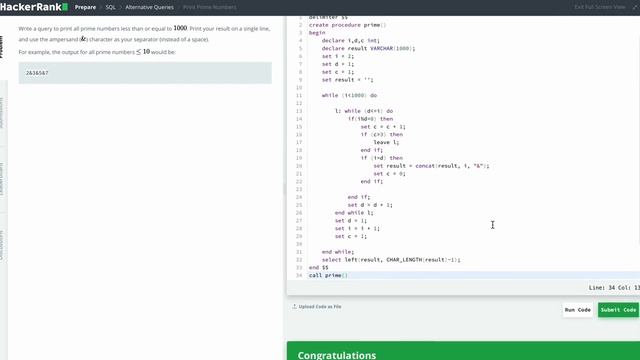
Task: Click the 'call prime()' code line
Action: coord(328,275)
